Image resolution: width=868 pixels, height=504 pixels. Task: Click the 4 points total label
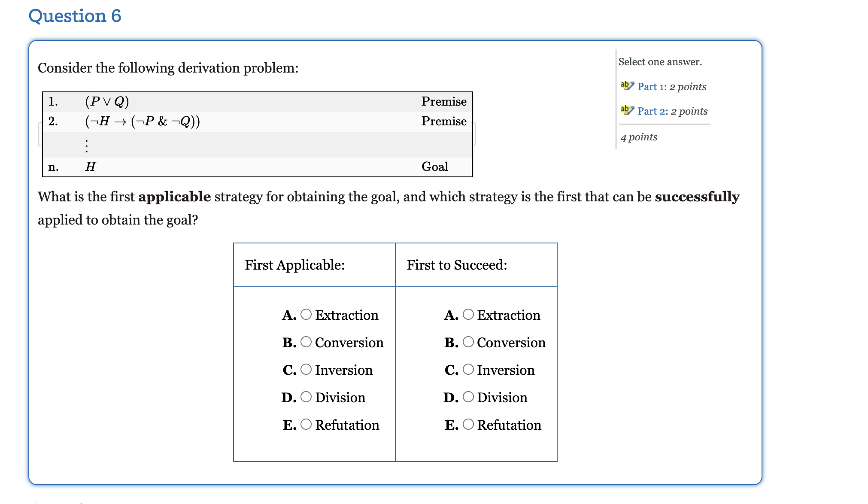[x=638, y=137]
